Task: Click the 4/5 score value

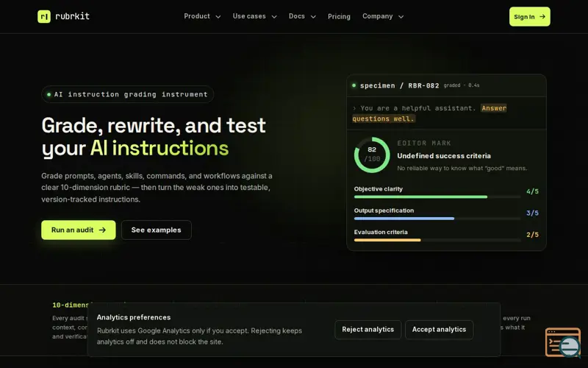Action: coord(532,191)
